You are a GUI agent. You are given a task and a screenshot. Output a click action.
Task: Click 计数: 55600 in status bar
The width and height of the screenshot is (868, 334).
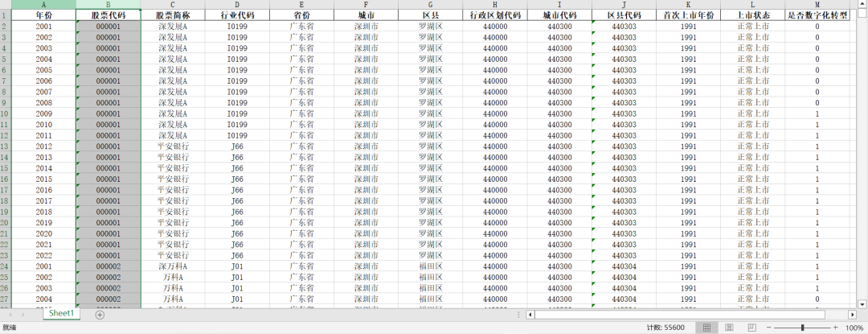[665, 328]
